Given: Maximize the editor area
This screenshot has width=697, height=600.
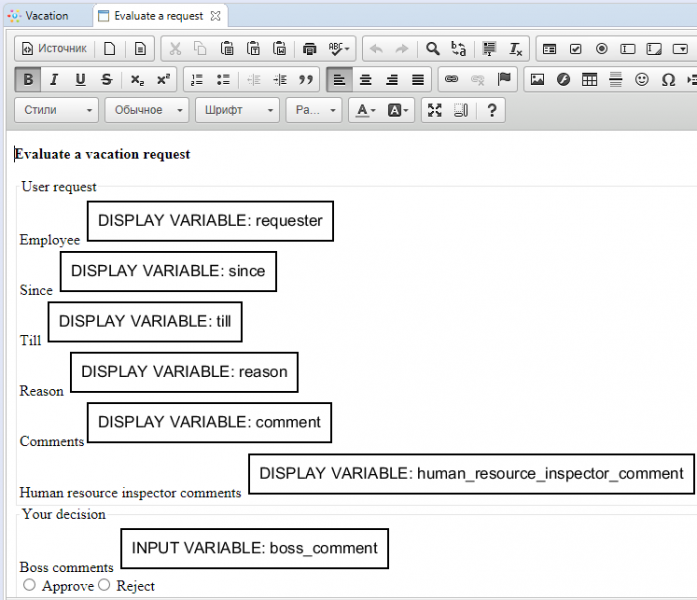Looking at the screenshot, I should [435, 111].
